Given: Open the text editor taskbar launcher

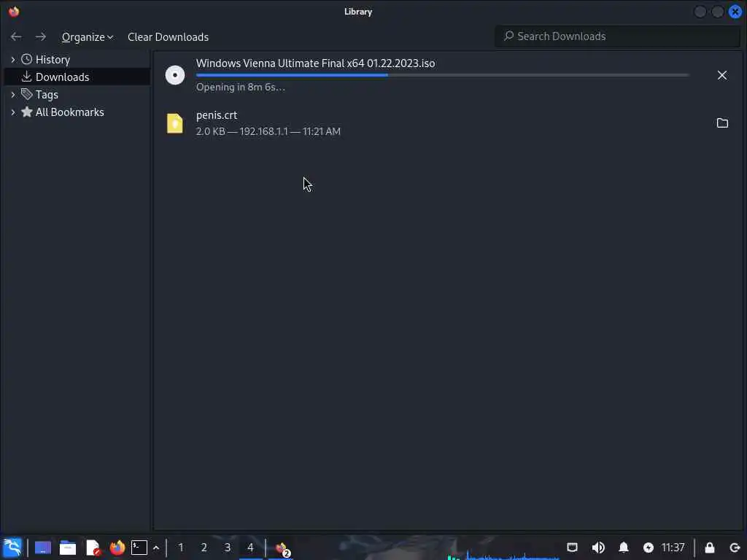Looking at the screenshot, I should coord(93,548).
